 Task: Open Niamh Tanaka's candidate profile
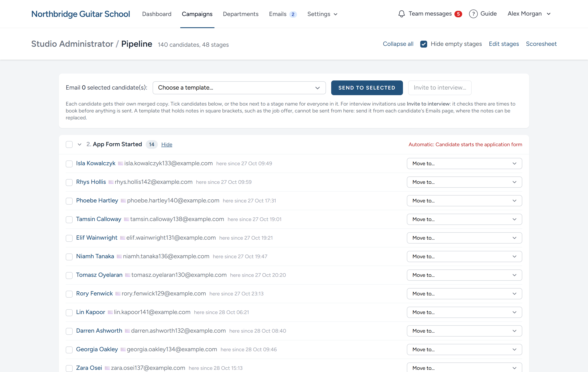pyautogui.click(x=95, y=256)
